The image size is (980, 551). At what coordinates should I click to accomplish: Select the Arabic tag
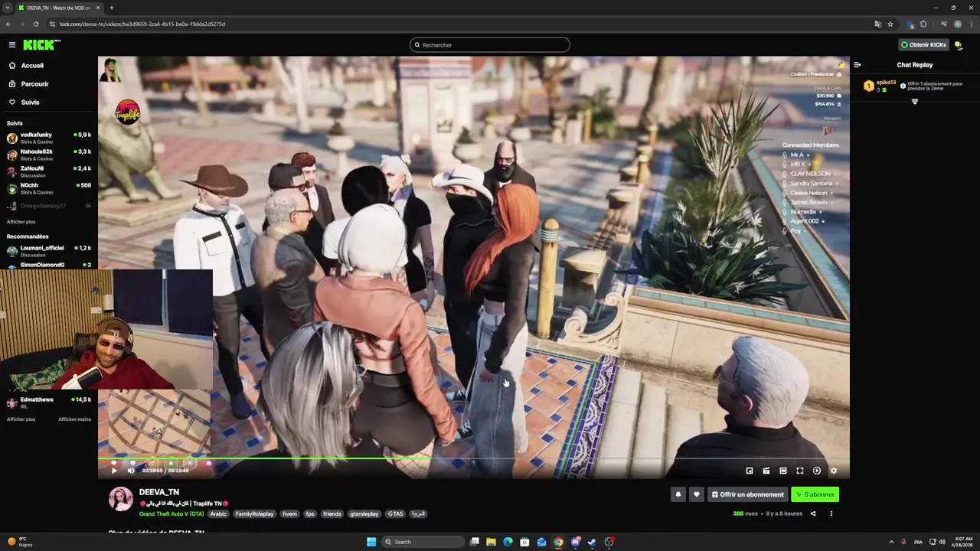[x=218, y=514]
